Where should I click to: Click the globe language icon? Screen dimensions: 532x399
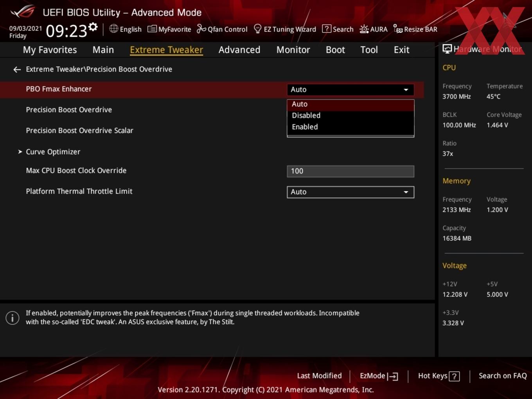click(113, 29)
